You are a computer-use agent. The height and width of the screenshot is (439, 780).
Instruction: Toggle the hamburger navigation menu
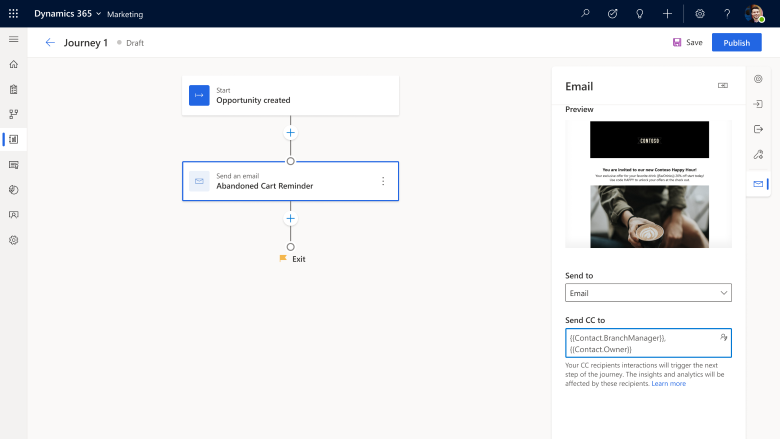[13, 39]
